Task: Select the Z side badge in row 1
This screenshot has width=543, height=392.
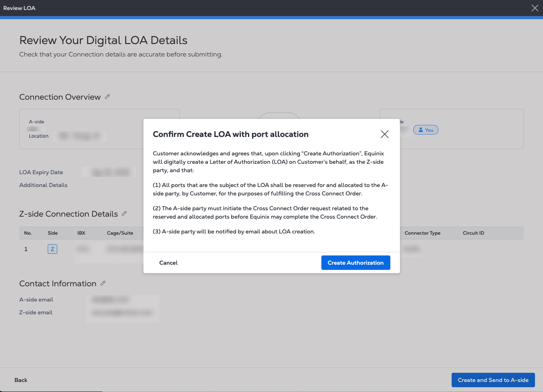Action: pos(52,249)
